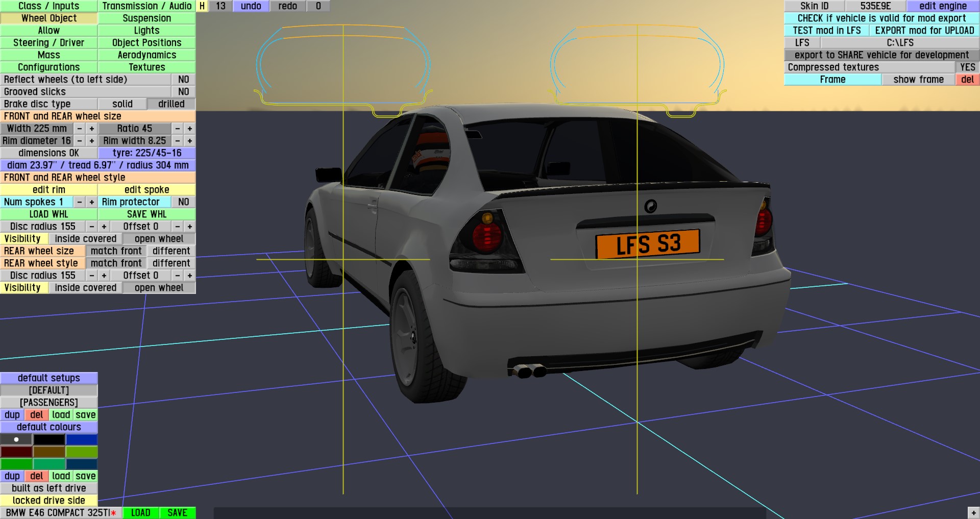Set REAR wheel style to match front

(116, 263)
